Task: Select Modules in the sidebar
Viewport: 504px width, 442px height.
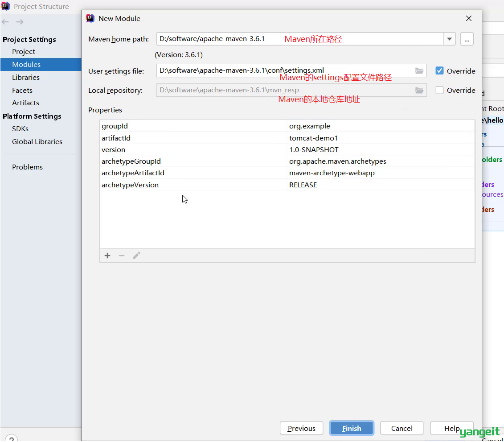Action: tap(41, 64)
